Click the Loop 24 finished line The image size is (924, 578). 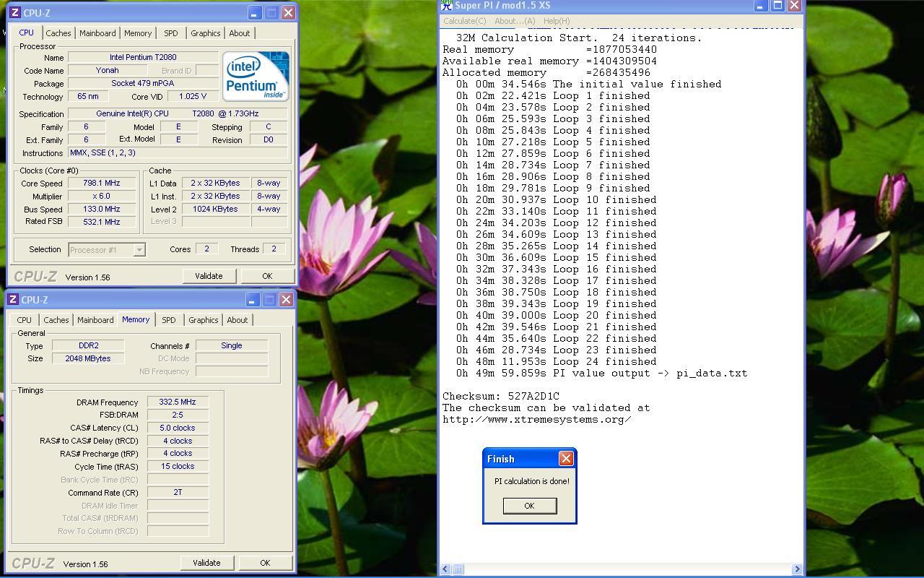(557, 361)
